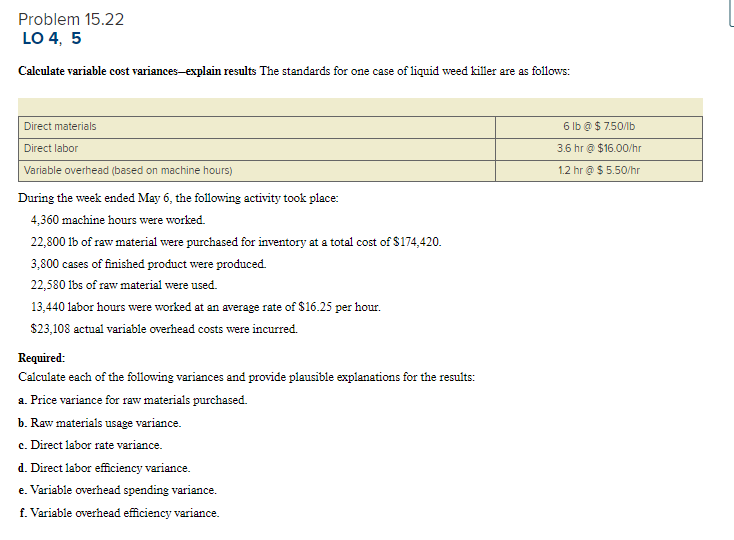Image resolution: width=734 pixels, height=540 pixels.
Task: Click 'During the week ended May 6' sentence
Action: point(178,198)
